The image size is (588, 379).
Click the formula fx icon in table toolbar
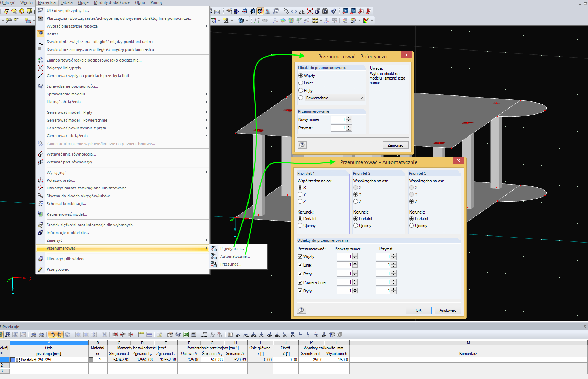click(x=212, y=334)
